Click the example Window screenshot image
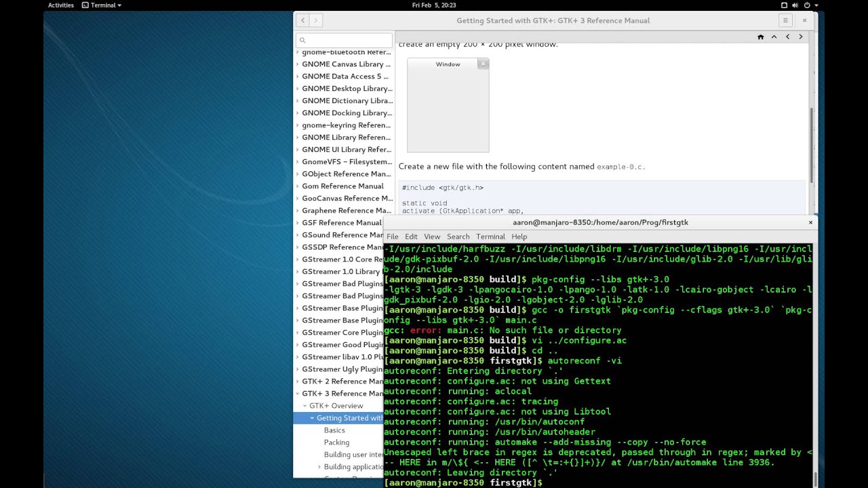Screen dimensions: 868x488 click(x=448, y=105)
